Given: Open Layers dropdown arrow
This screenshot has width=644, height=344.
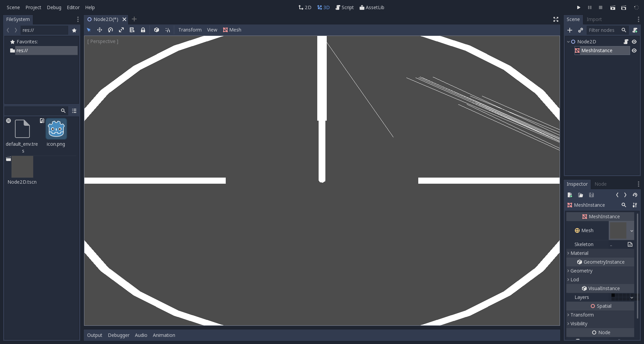Looking at the screenshot, I should pos(632,298).
